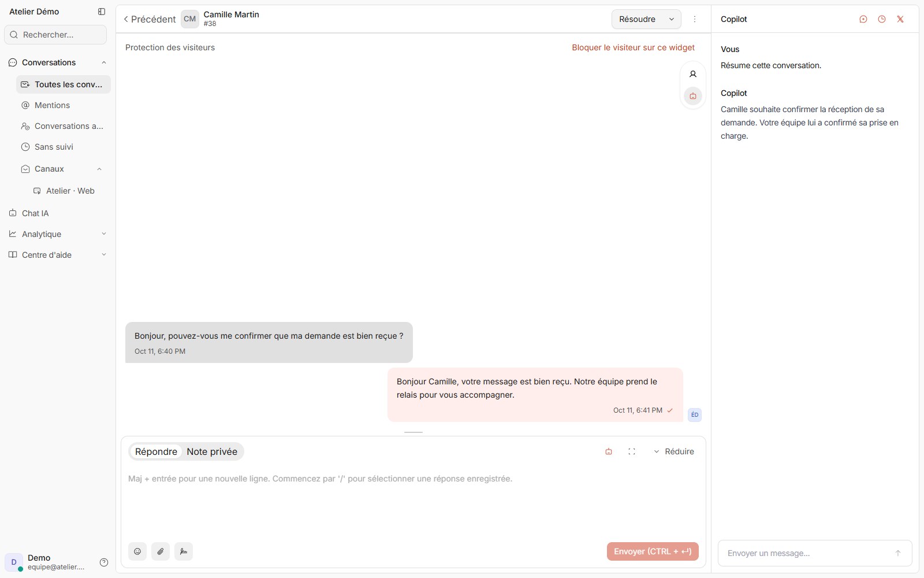Open help question mark icon
924x578 pixels.
[104, 562]
